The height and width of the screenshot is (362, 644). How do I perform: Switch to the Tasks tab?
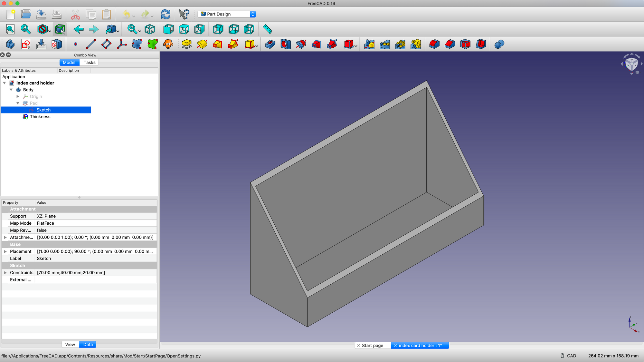click(x=89, y=62)
